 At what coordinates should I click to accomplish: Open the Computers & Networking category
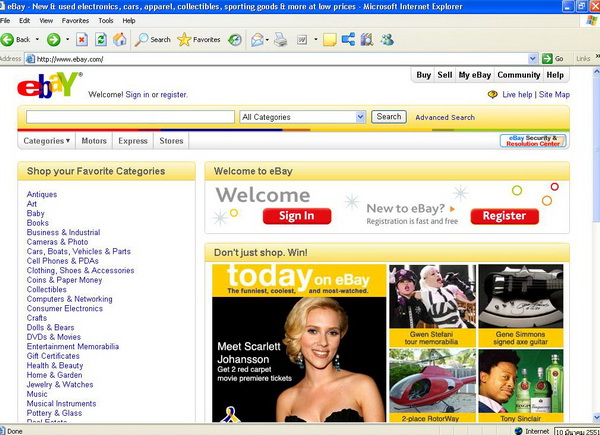(x=70, y=299)
